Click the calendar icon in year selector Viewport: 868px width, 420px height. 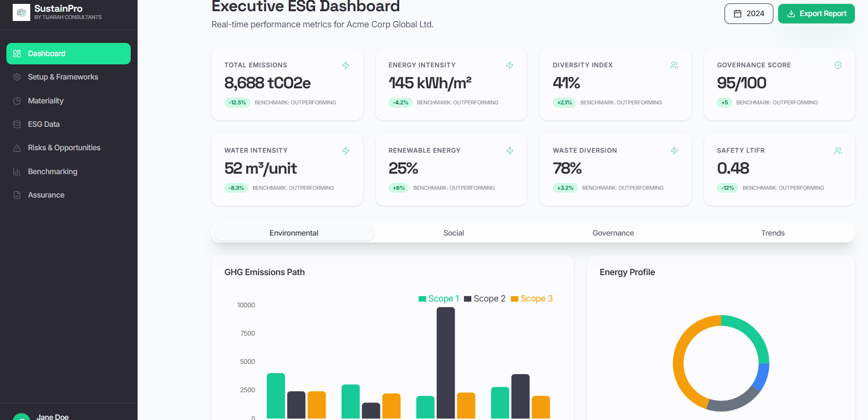pos(738,14)
